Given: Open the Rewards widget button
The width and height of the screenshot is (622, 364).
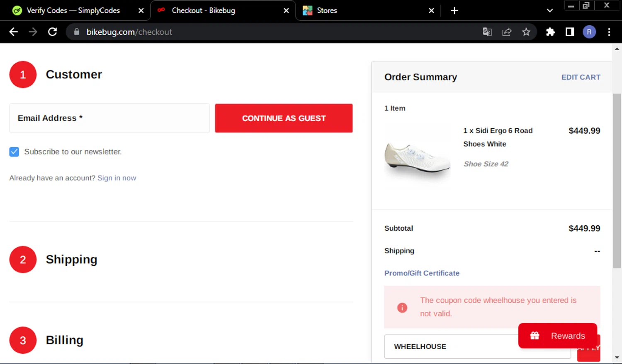Looking at the screenshot, I should [x=558, y=335].
